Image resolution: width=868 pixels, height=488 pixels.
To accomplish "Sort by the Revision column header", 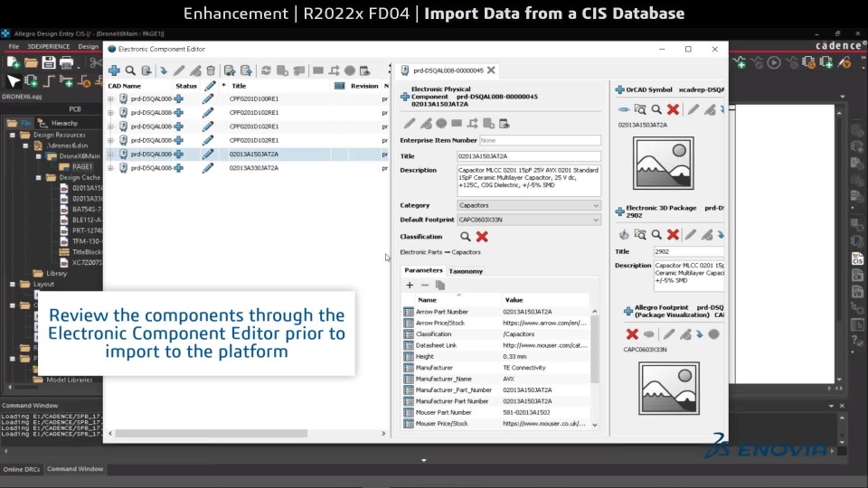I will pos(364,86).
